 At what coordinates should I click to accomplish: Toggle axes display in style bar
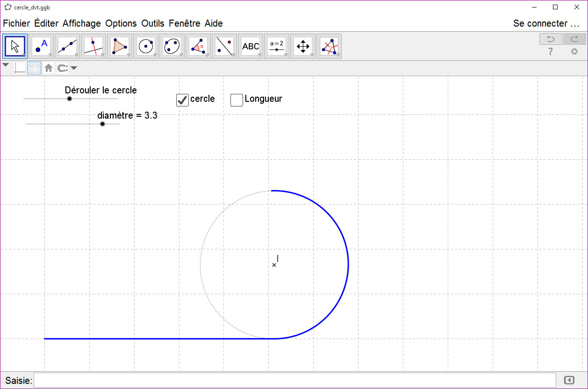click(20, 68)
